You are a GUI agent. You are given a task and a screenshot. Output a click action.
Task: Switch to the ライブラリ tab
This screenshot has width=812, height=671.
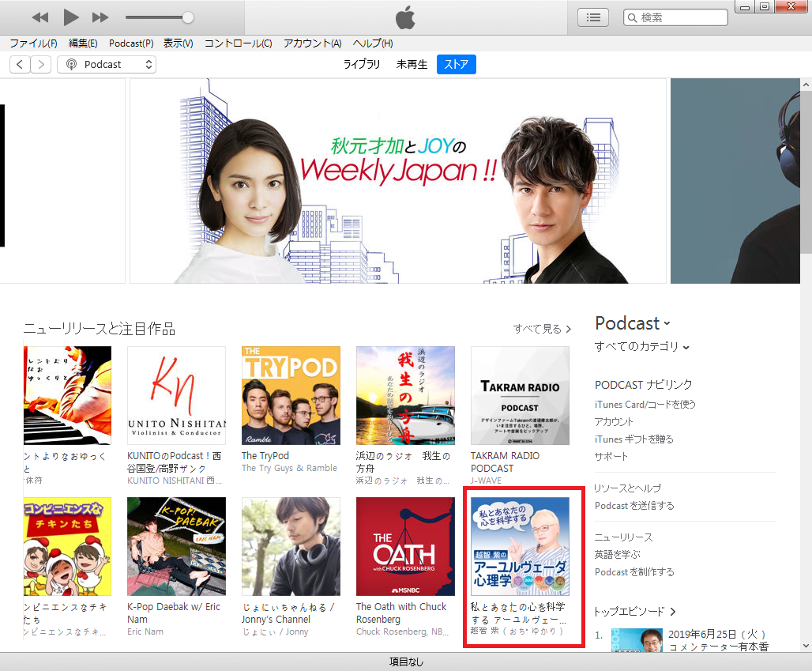[362, 64]
